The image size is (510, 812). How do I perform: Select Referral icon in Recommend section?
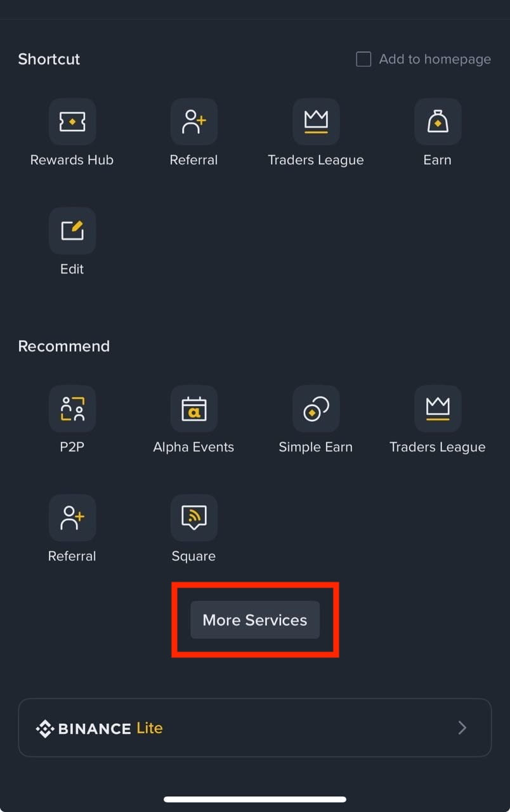pos(72,518)
